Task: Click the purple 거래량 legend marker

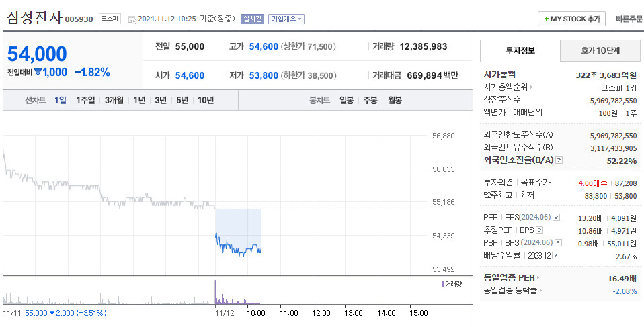Action: click(x=442, y=284)
